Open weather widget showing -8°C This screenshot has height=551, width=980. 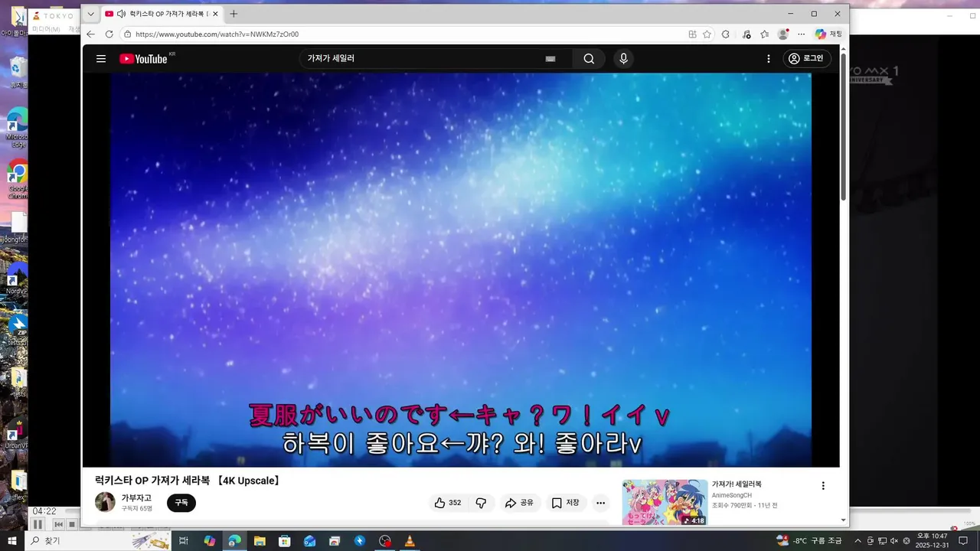(809, 541)
